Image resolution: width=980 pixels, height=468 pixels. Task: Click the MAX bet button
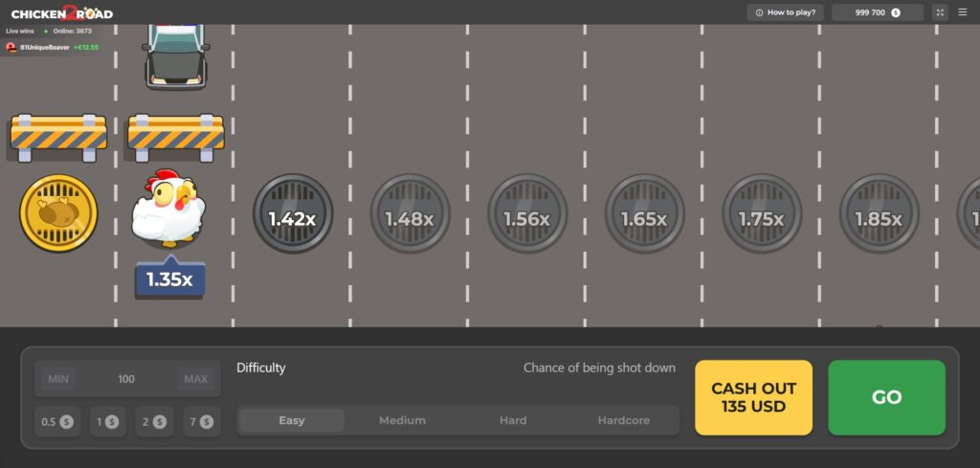(195, 379)
